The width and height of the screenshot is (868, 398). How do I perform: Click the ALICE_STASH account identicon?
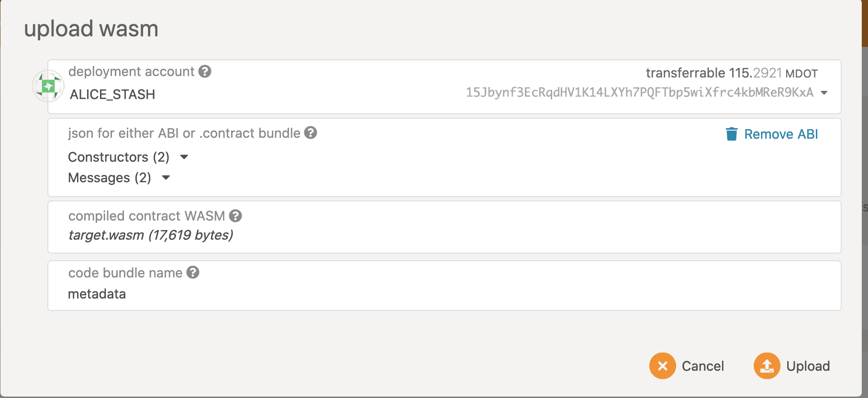click(48, 86)
